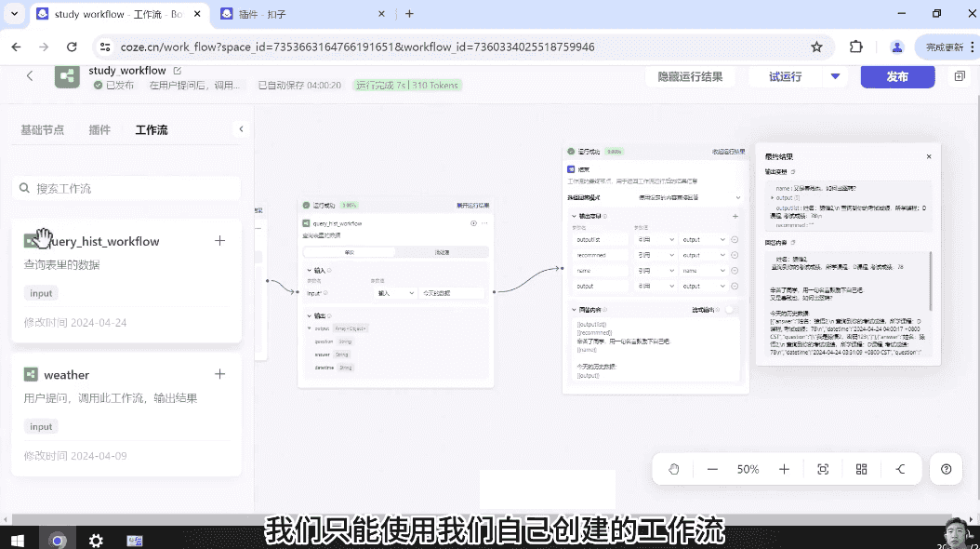
Task: Click the 发布 publish button
Action: (x=897, y=77)
